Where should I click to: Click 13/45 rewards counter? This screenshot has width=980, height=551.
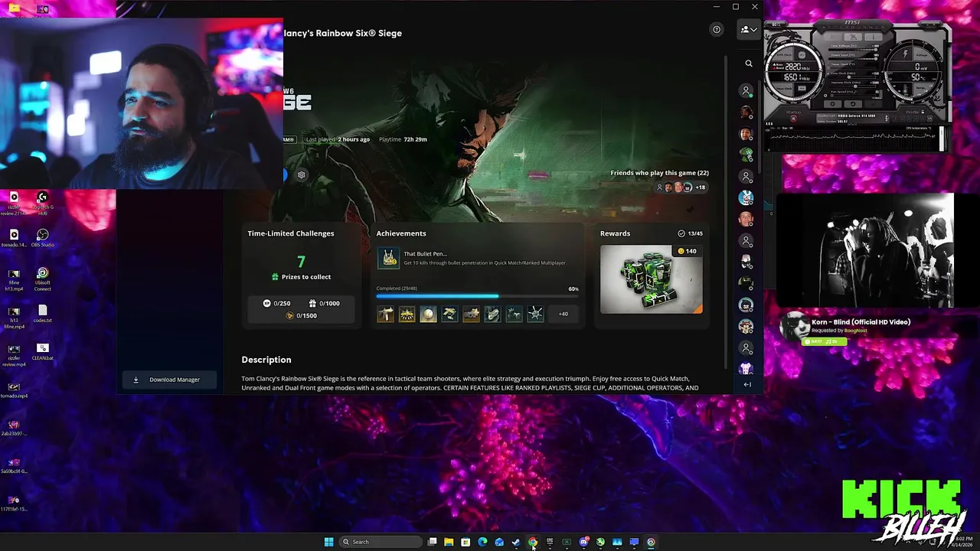pyautogui.click(x=690, y=233)
